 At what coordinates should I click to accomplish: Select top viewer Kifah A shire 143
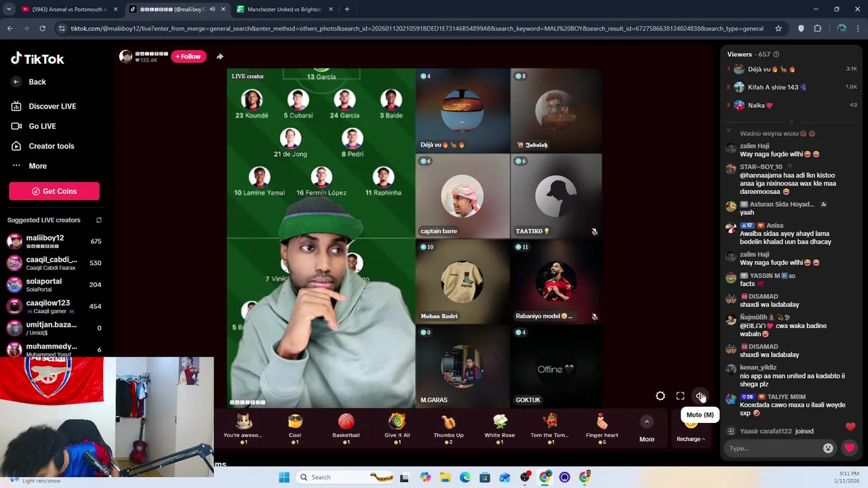(792, 87)
